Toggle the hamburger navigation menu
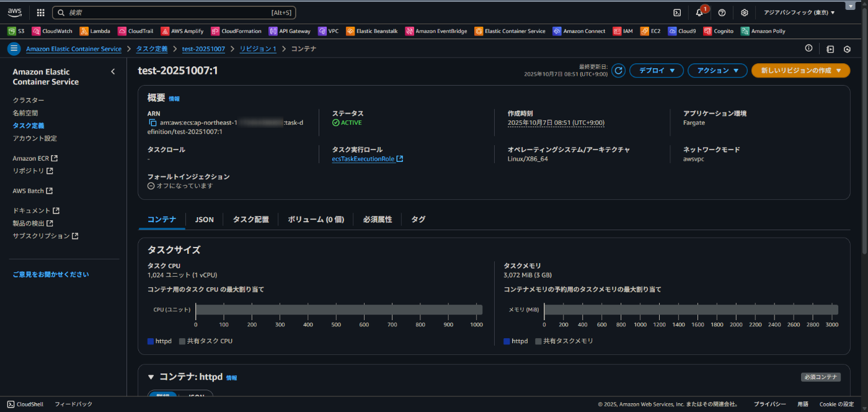Image resolution: width=868 pixels, height=412 pixels. [14, 48]
